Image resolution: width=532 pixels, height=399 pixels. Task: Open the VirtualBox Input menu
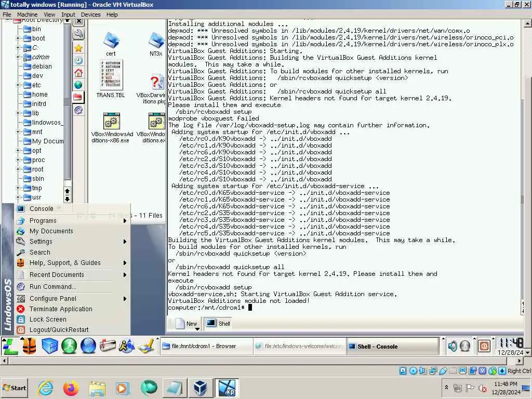pyautogui.click(x=68, y=15)
